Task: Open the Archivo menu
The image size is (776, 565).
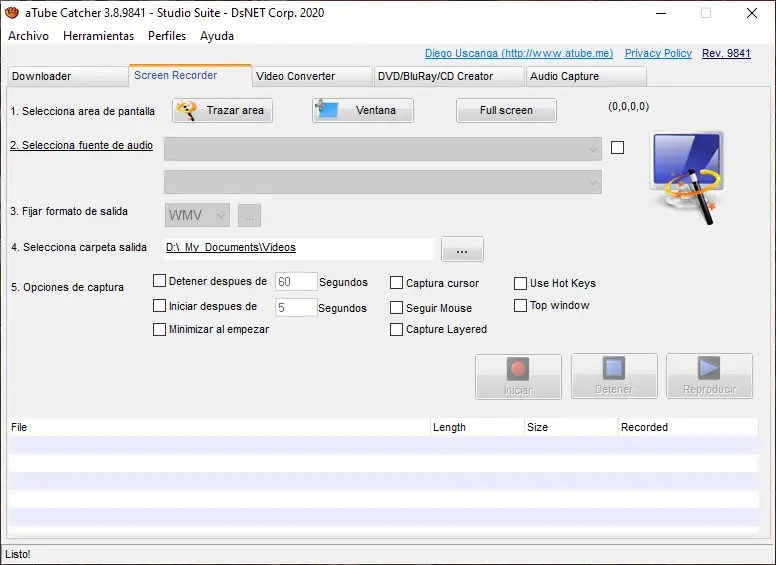Action: 29,36
